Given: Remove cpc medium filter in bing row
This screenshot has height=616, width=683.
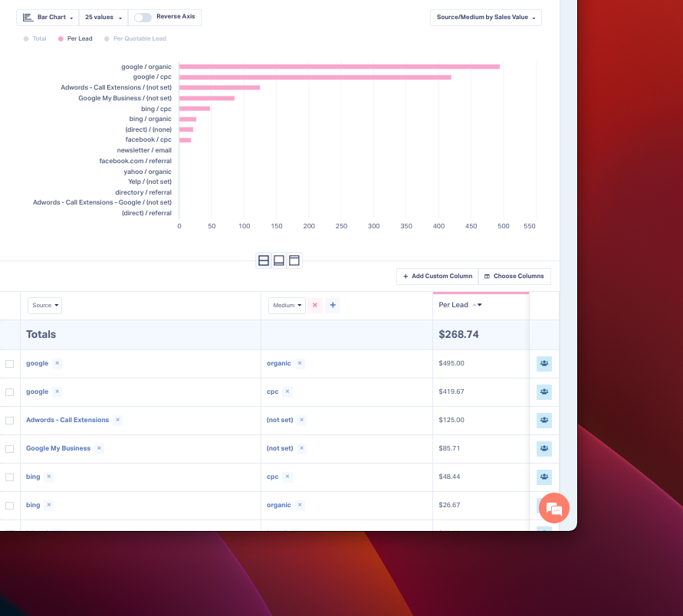Looking at the screenshot, I should pyautogui.click(x=287, y=477).
